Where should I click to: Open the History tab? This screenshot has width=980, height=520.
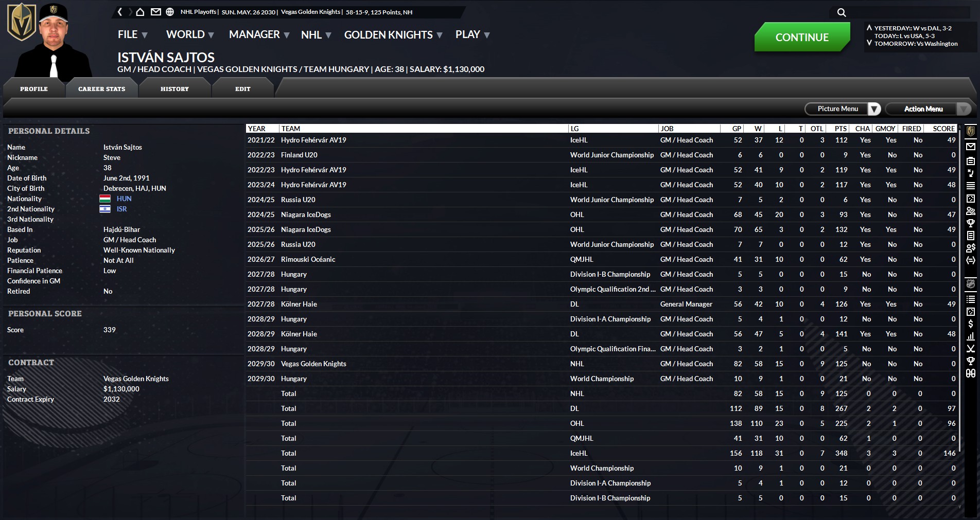pos(175,89)
